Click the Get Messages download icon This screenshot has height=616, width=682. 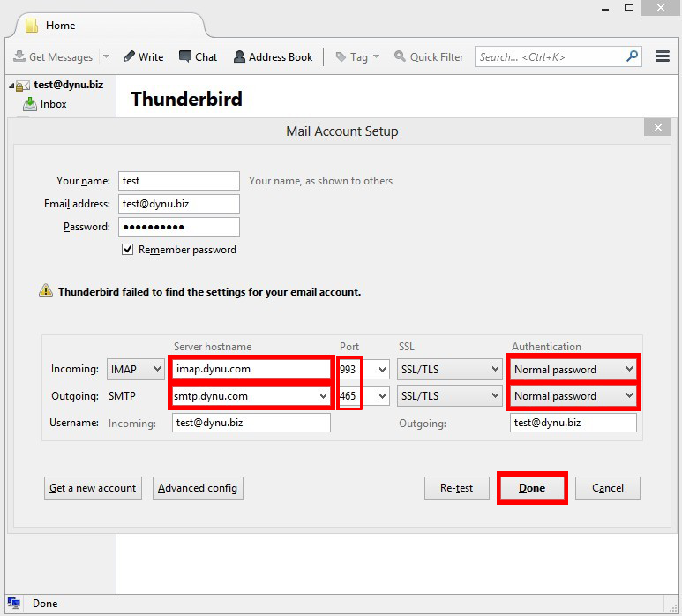[19, 56]
